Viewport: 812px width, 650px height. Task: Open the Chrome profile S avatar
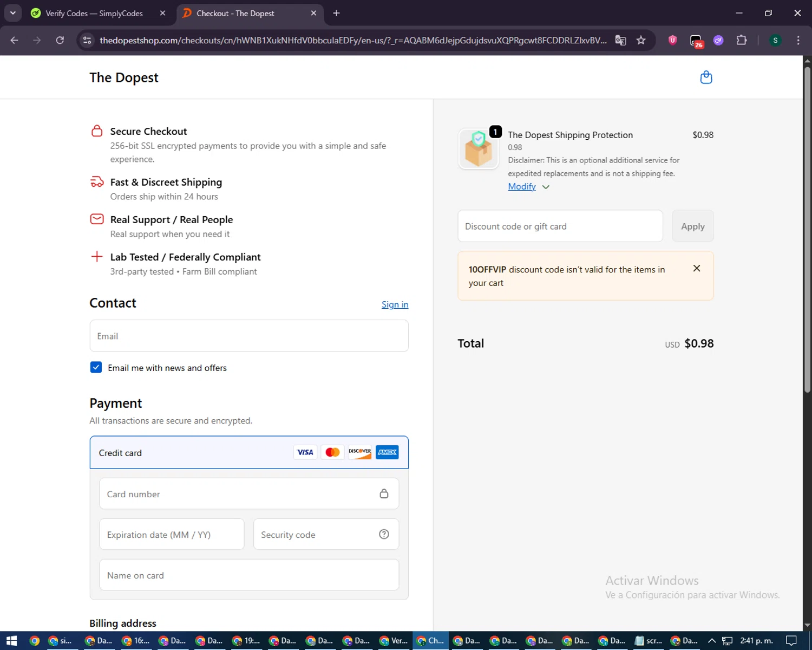click(x=775, y=40)
